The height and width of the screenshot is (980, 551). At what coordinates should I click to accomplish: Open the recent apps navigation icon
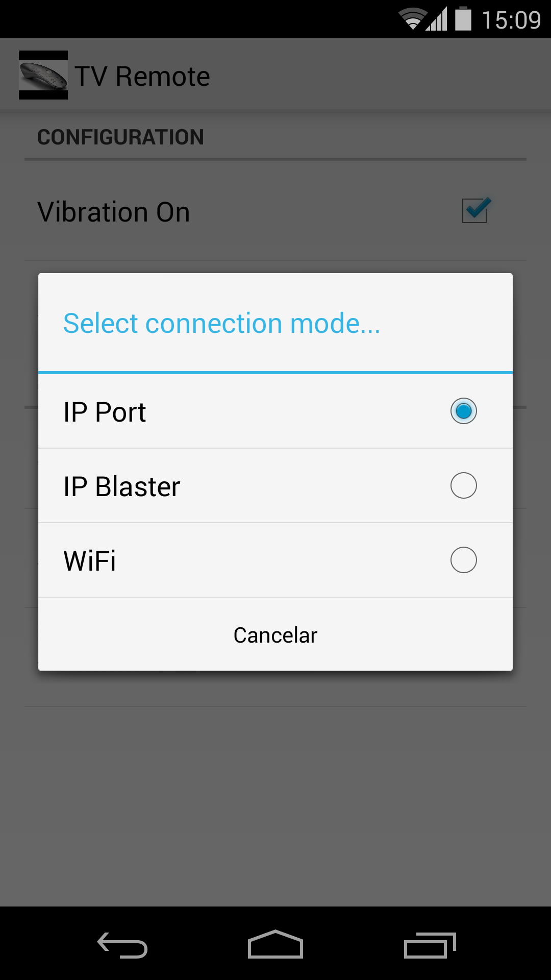pos(430,945)
